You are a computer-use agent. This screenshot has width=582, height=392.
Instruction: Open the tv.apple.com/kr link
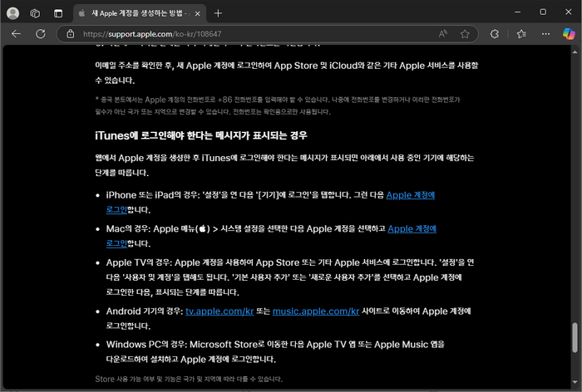pyautogui.click(x=219, y=311)
